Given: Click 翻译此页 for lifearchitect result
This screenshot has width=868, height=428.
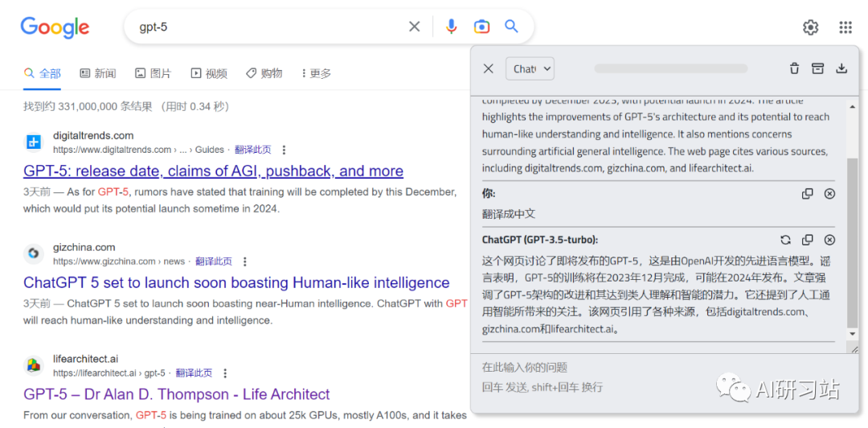Looking at the screenshot, I should click(x=194, y=373).
